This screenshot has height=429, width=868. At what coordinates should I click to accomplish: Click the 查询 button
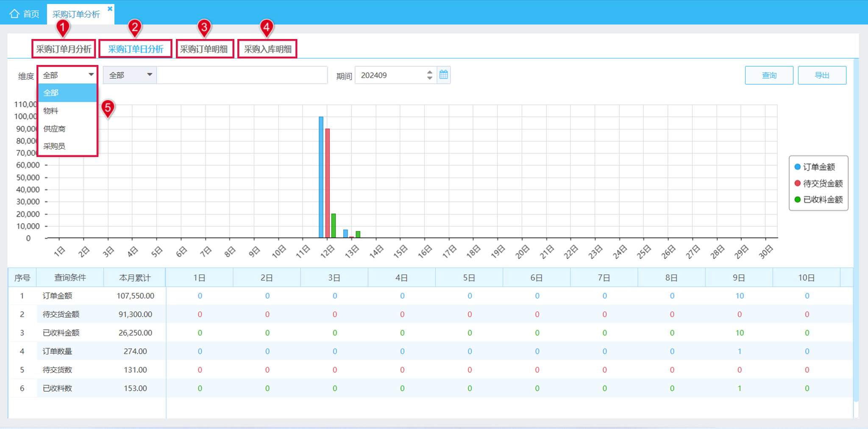(x=769, y=75)
